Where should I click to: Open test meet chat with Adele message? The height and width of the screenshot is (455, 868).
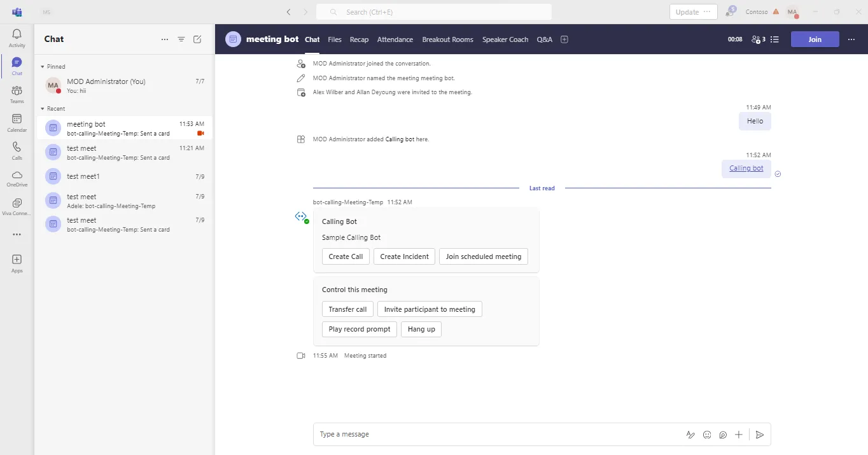[125, 200]
